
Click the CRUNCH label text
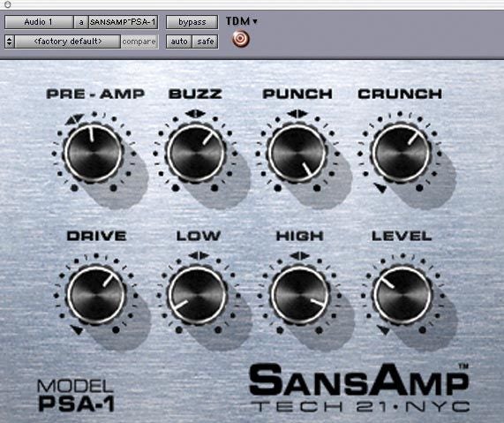[x=400, y=94]
